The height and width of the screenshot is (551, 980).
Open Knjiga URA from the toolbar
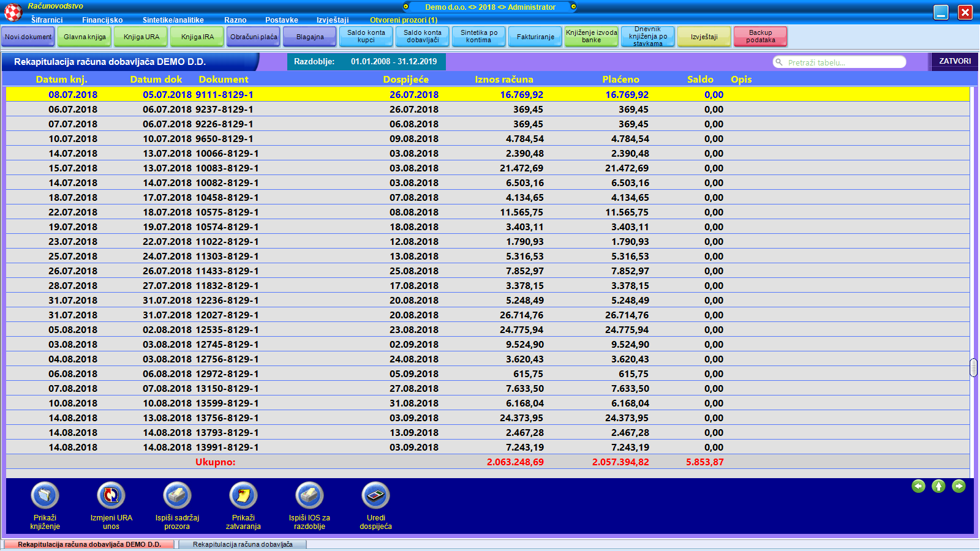pyautogui.click(x=141, y=37)
